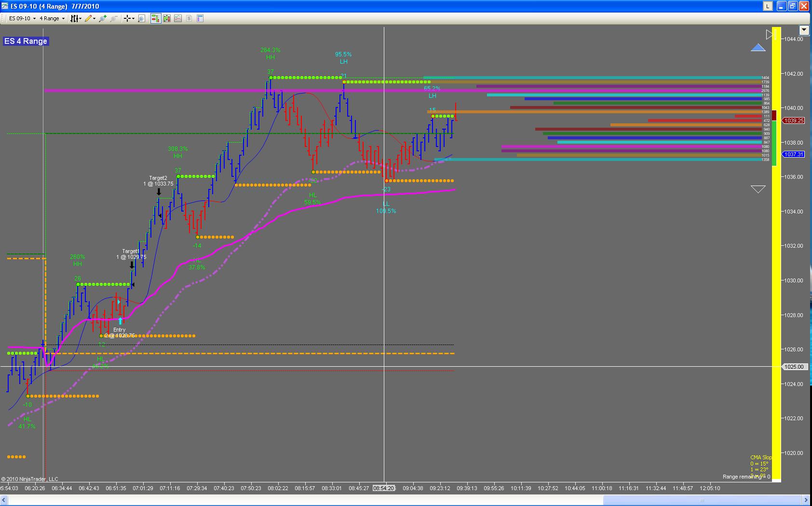Screen dimensions: 812x506
Task: Click the Target2 1 @ 1033.75 label
Action: click(158, 181)
